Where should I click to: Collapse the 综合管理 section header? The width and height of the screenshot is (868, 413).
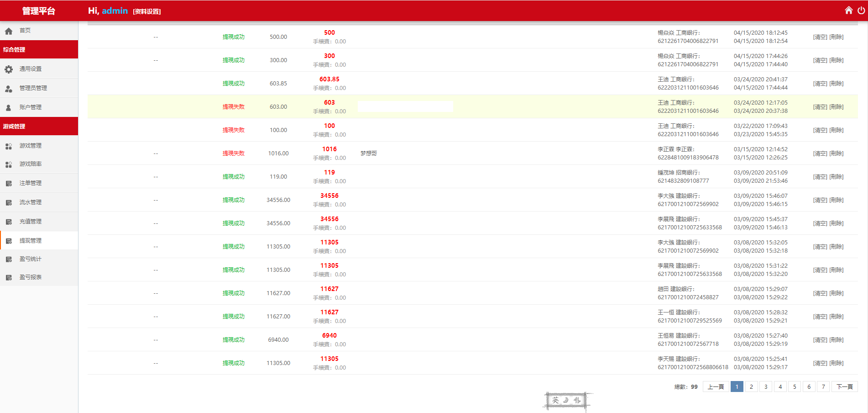[39, 49]
